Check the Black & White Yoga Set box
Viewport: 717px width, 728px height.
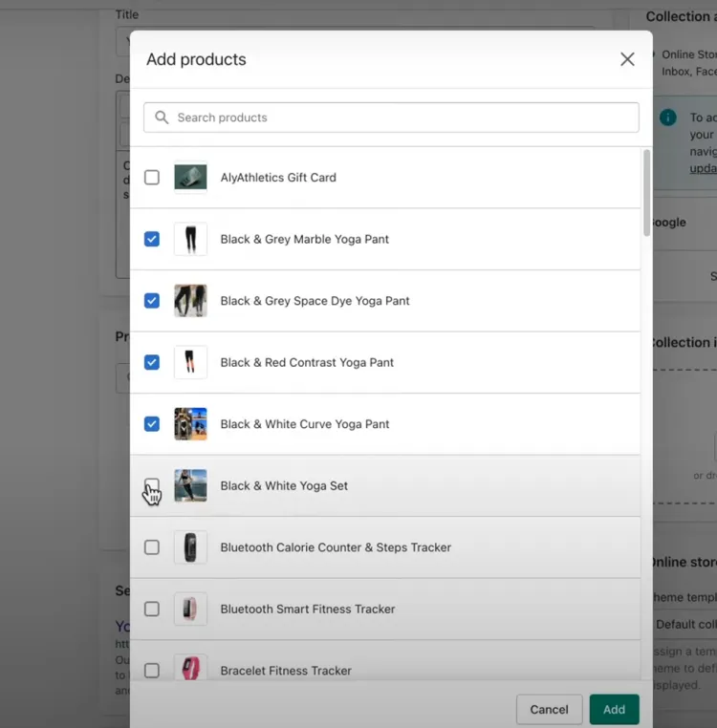[x=152, y=485]
